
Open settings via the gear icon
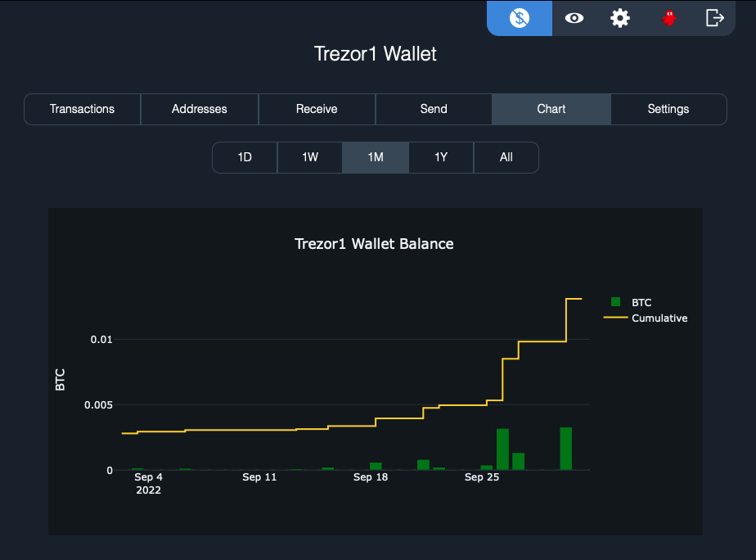click(619, 18)
